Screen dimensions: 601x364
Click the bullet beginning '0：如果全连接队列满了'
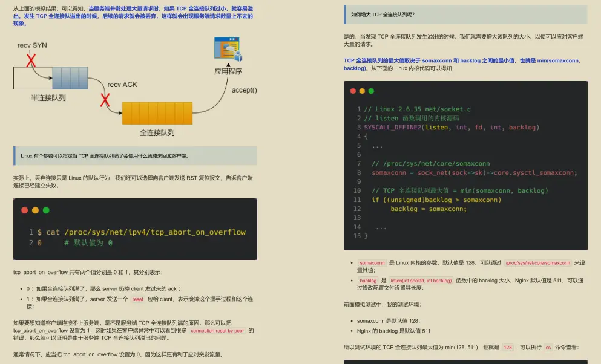(103, 288)
